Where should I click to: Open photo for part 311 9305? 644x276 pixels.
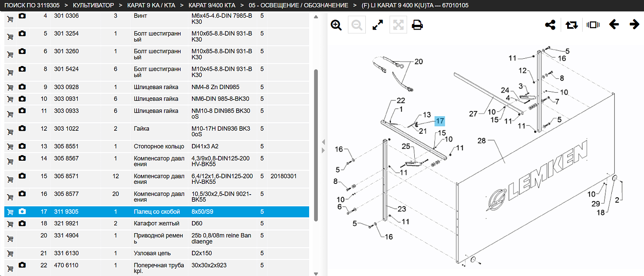point(22,212)
